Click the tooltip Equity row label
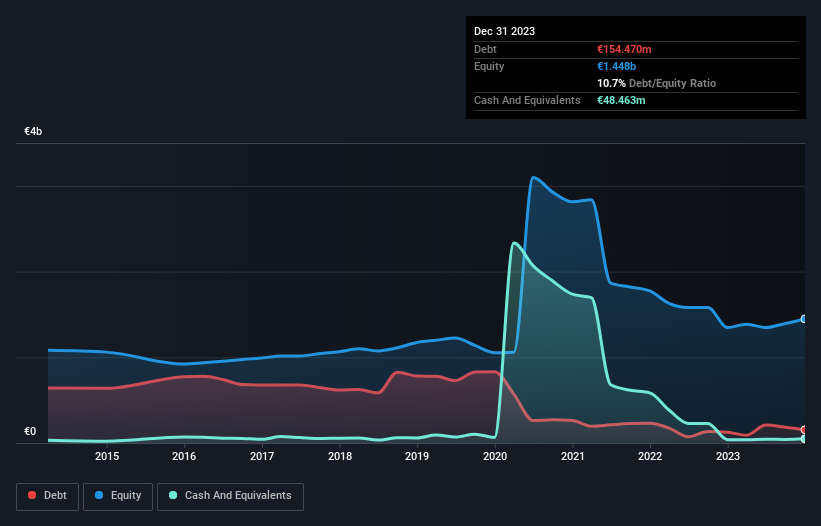 (x=489, y=66)
